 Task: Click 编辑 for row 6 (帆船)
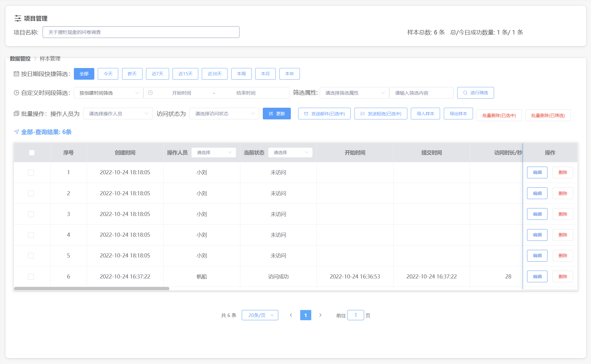click(537, 277)
